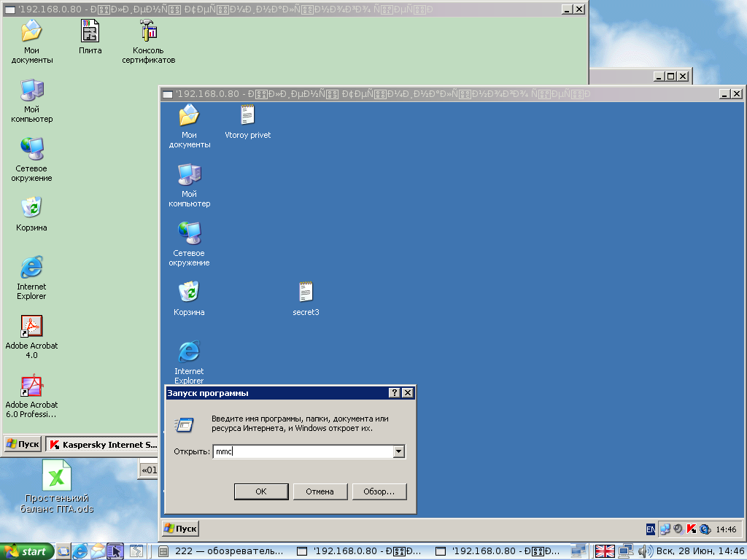Click the Плита desktop icon
This screenshot has width=747, height=560.
click(90, 31)
